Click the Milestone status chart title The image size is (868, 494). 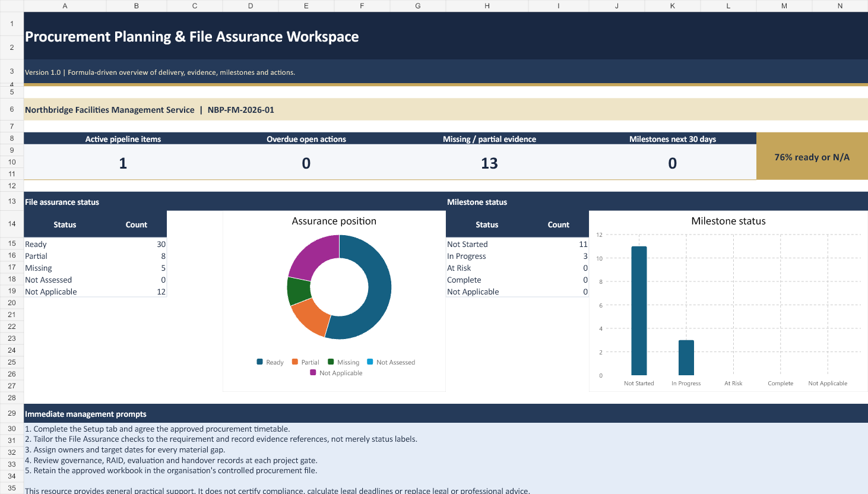tap(728, 221)
